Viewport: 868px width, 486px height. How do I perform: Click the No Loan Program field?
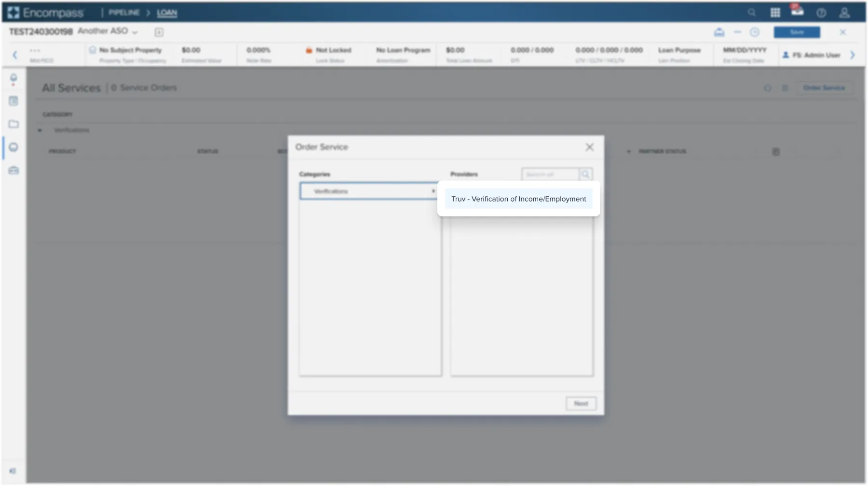(x=403, y=50)
